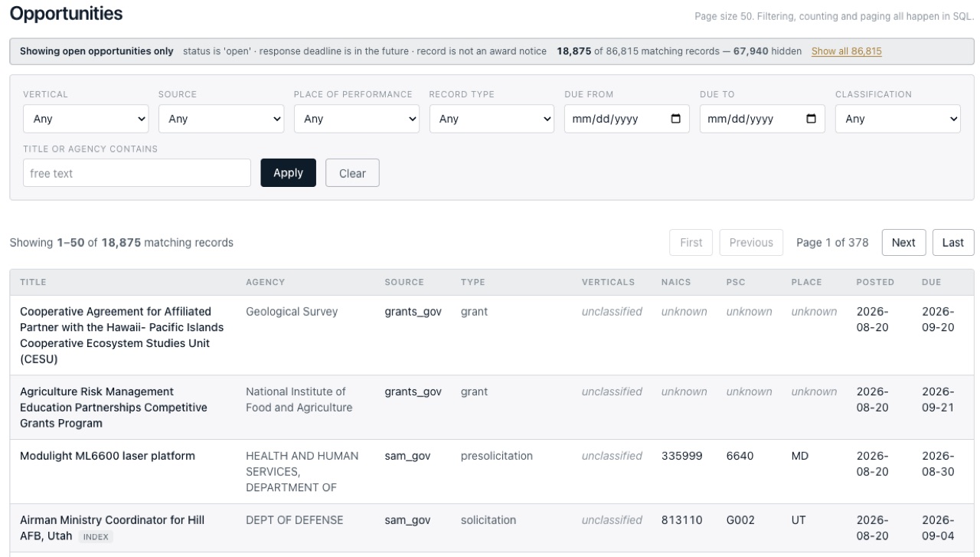980x557 pixels.
Task: Open the Place of Performance dropdown
Action: (357, 119)
